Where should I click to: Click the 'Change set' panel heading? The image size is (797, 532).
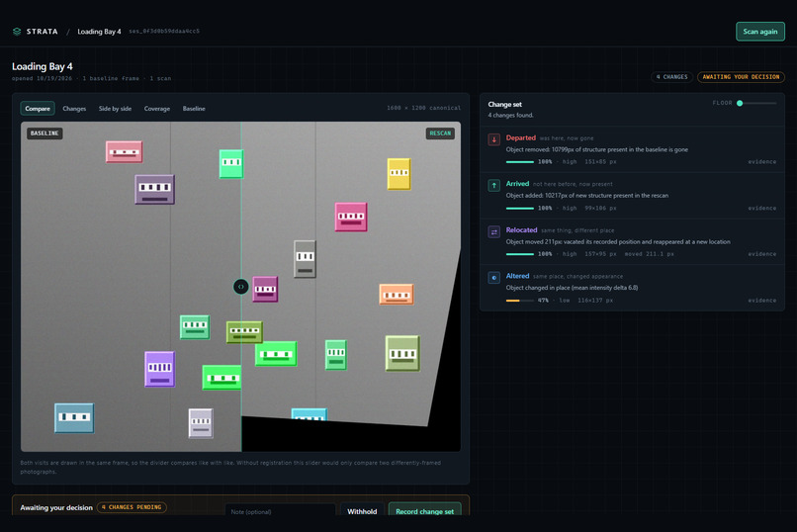(x=504, y=104)
